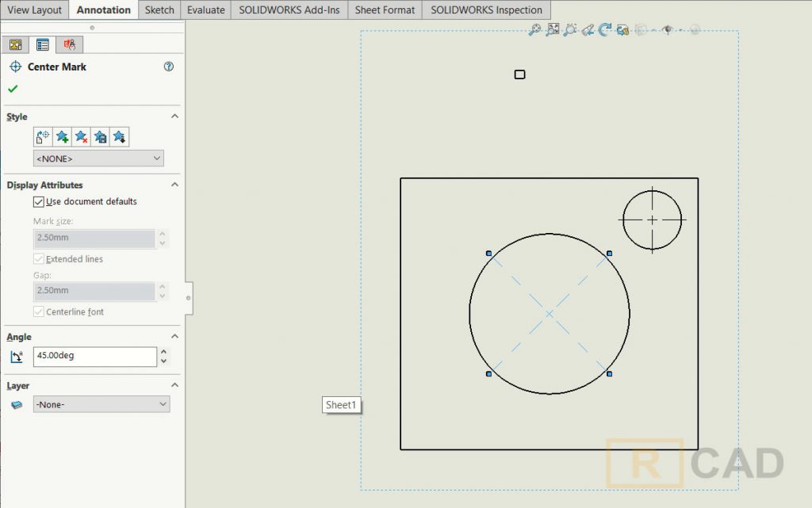
Task: Click the Add Style star icon
Action: click(63, 136)
